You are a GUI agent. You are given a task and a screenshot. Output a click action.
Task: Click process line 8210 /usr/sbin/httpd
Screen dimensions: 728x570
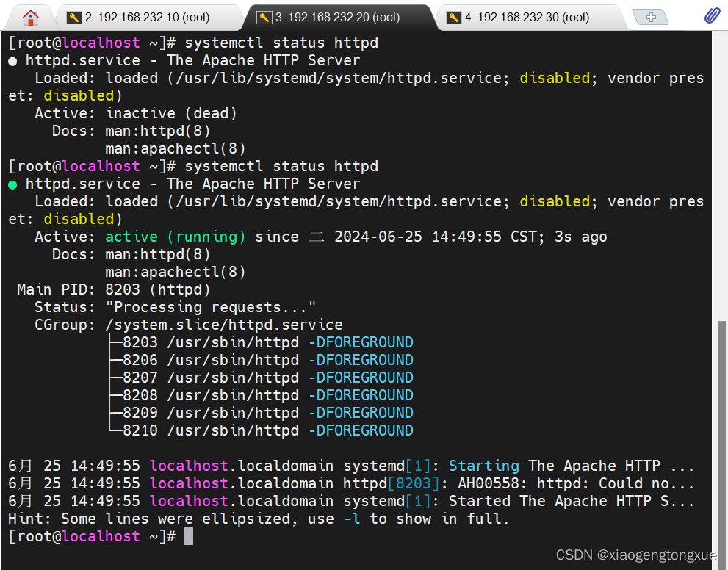click(261, 430)
